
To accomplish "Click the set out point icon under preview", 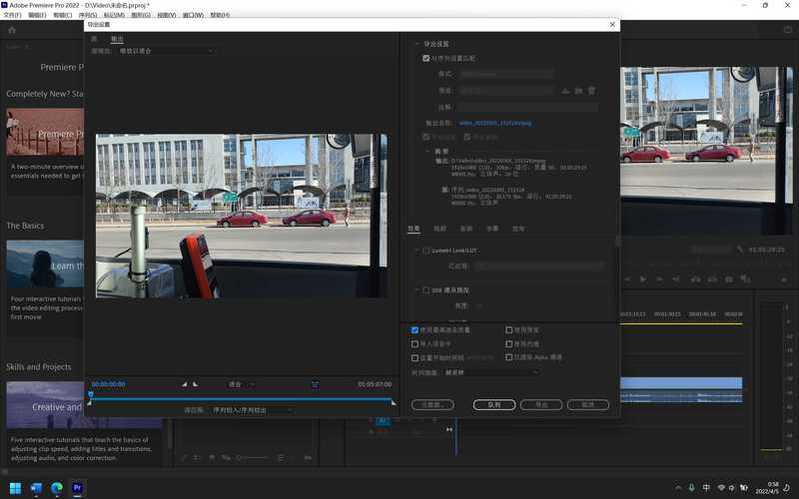I will (195, 384).
